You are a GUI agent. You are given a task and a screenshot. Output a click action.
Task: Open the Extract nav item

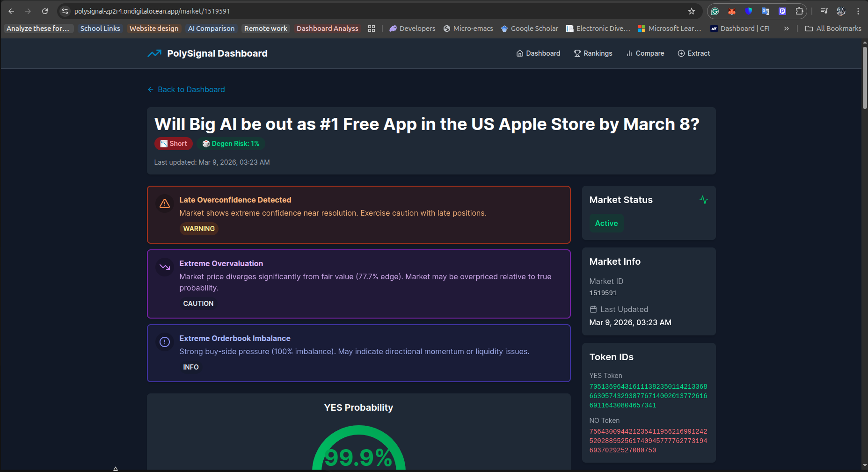pos(694,53)
